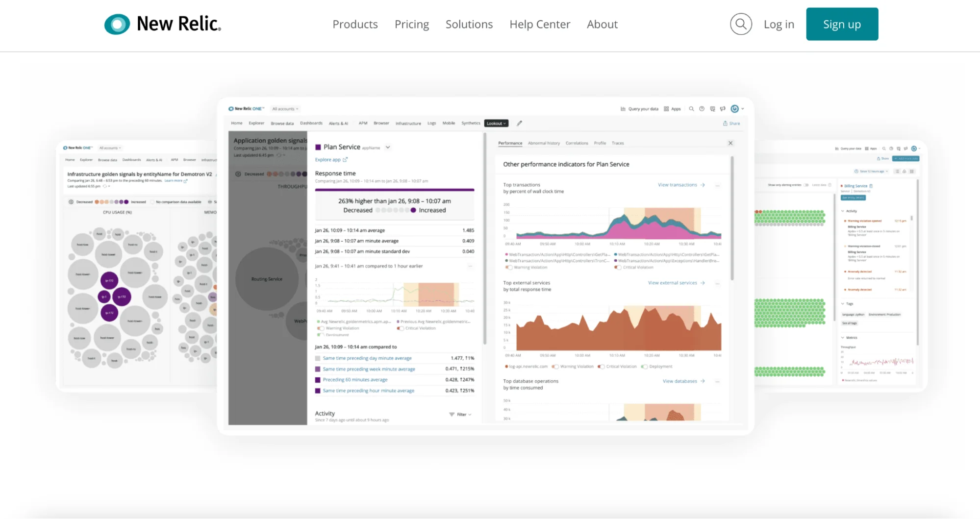Click the gear icon beside Decreased in center window
Screen dimensions: 980x519
pos(238,174)
